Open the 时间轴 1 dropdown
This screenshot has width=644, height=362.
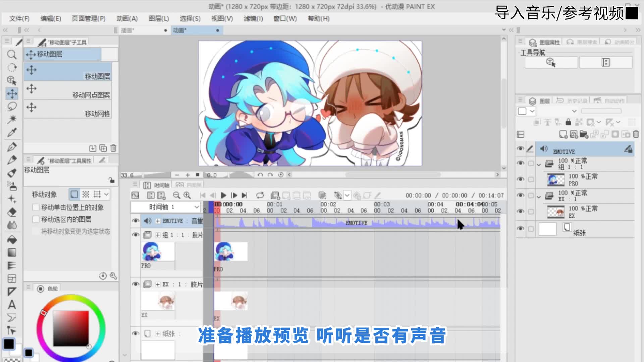point(197,207)
